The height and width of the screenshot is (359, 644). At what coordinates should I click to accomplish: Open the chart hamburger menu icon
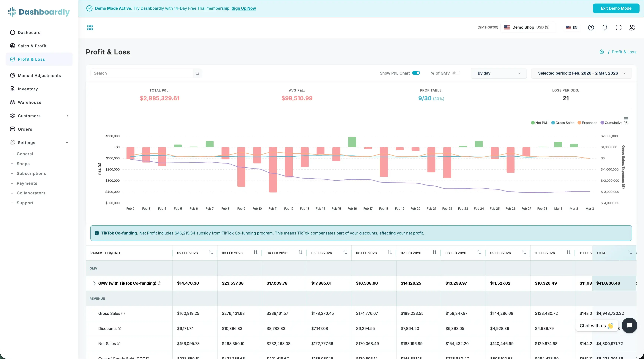point(626,119)
